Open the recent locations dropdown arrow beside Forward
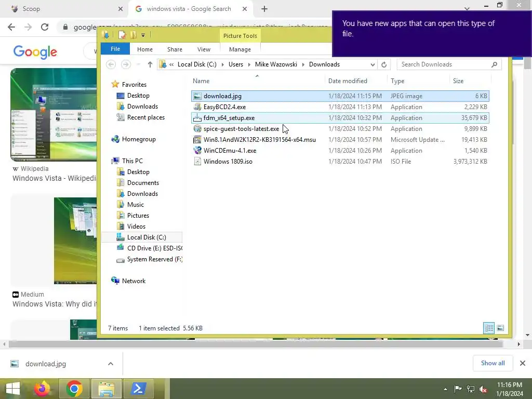This screenshot has height=399, width=532. pos(138,64)
